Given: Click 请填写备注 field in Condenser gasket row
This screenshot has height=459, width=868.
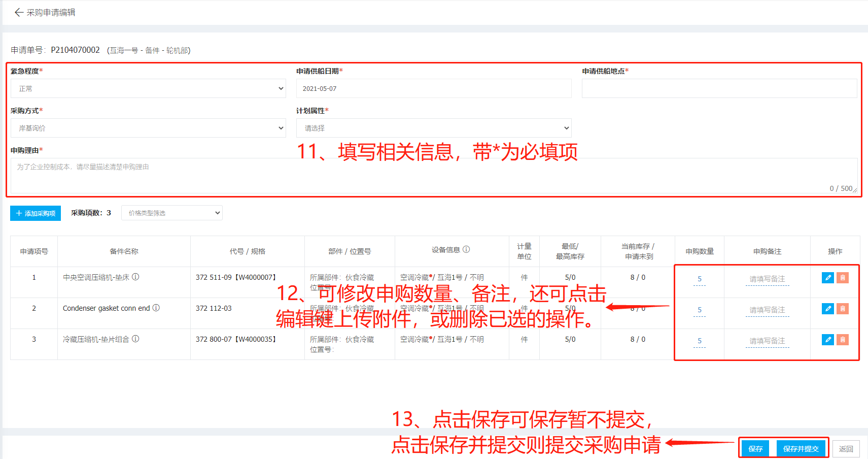Looking at the screenshot, I should pos(767,310).
